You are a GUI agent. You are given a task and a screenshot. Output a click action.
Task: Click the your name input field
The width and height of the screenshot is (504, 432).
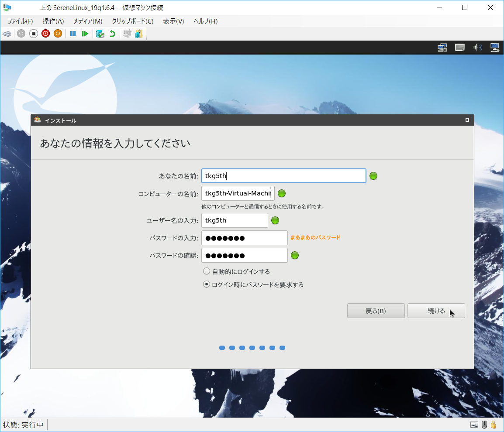coord(284,176)
